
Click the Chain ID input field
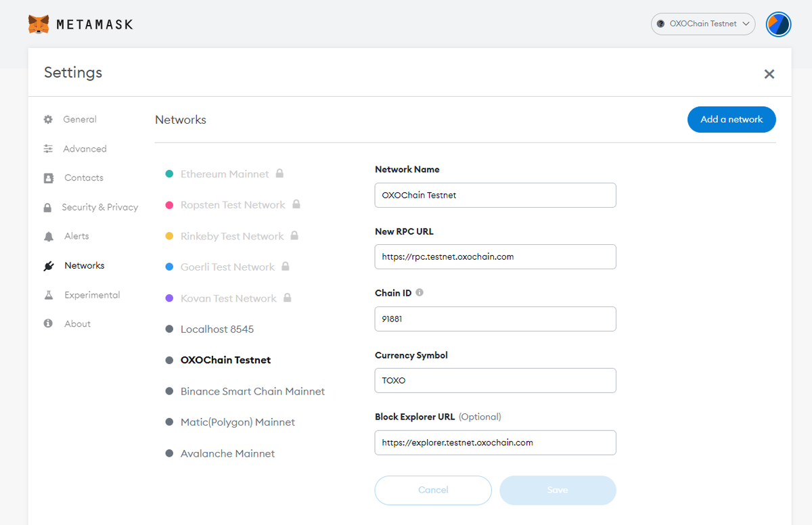coord(495,319)
